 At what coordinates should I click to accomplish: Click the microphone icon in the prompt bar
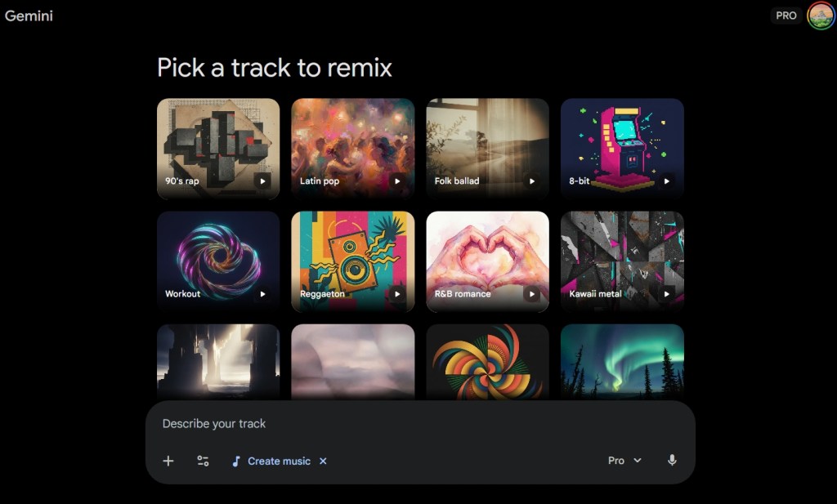(672, 461)
